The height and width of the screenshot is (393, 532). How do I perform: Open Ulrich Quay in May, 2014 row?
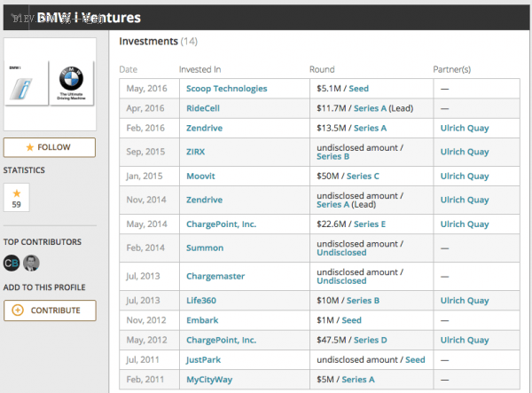[465, 224]
